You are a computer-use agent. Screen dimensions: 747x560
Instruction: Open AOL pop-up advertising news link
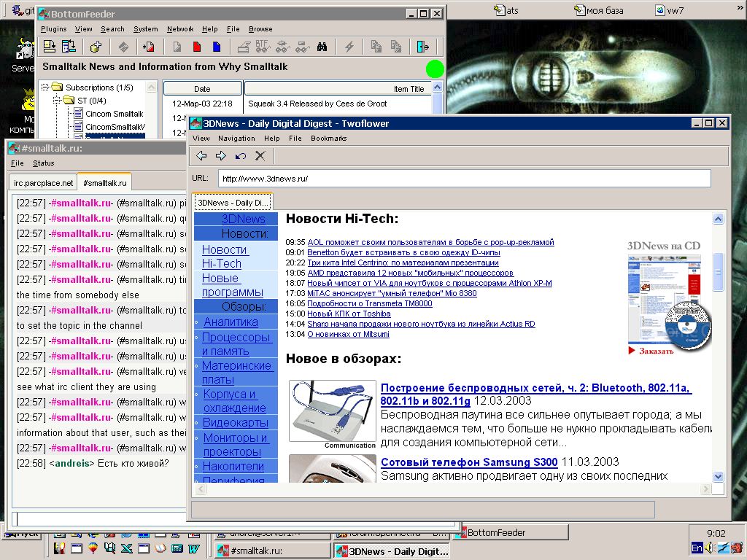[430, 242]
